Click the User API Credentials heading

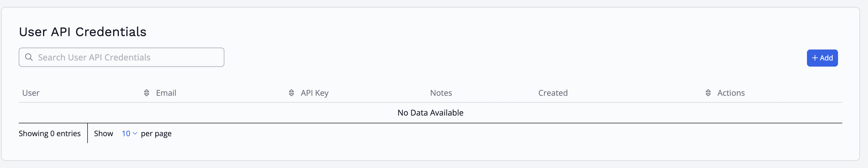82,32
